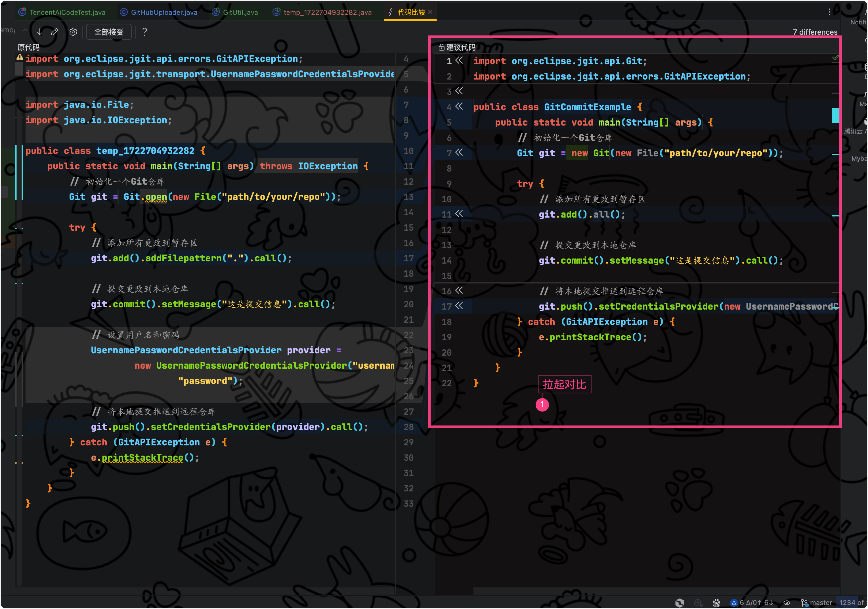Viewport: 868px width, 609px height.
Task: Click 'import org.eclipse.jgit.api.Git;' in suggested code
Action: pos(560,61)
